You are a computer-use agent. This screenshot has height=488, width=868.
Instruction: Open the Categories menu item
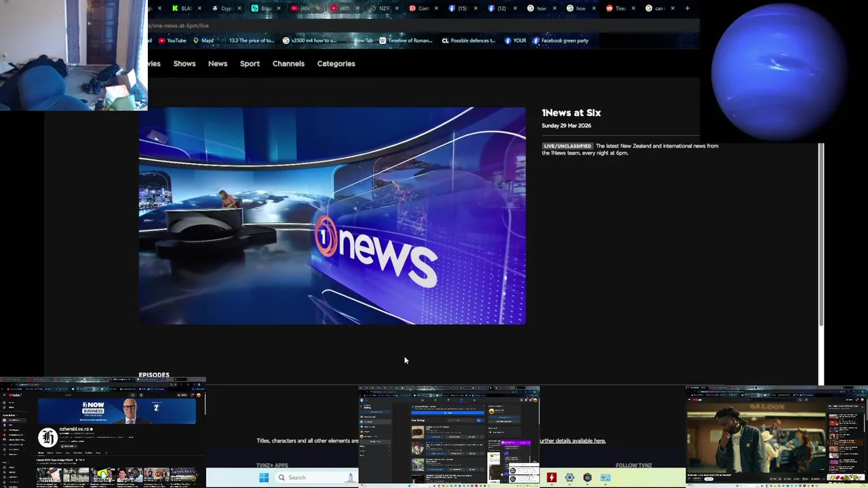click(x=336, y=64)
